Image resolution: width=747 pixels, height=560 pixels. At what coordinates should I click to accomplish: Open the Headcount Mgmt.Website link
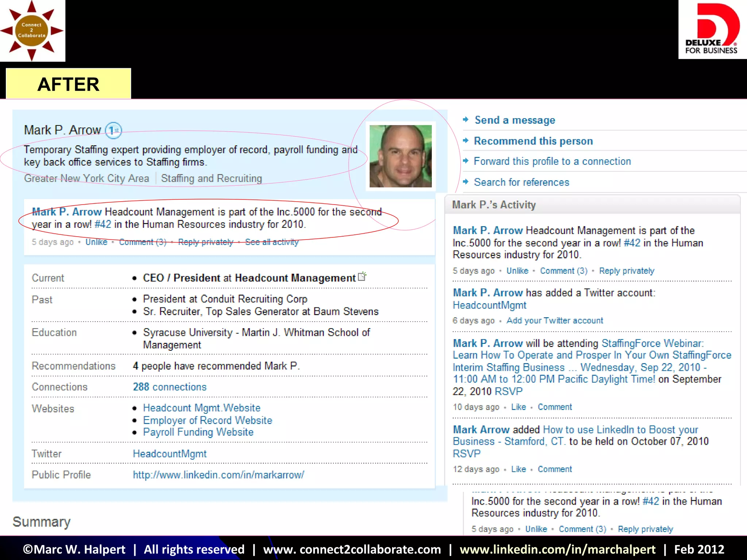tap(202, 408)
